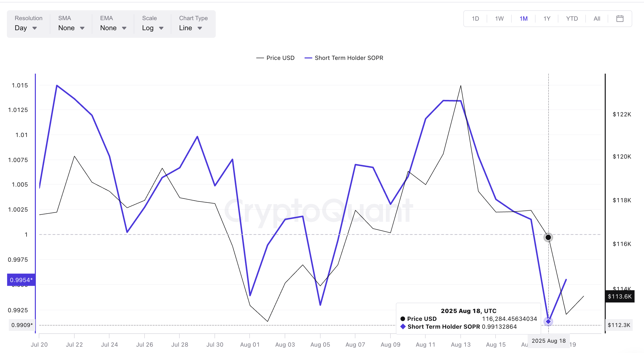Click the $113.6K price axis label
The height and width of the screenshot is (353, 644).
(619, 297)
